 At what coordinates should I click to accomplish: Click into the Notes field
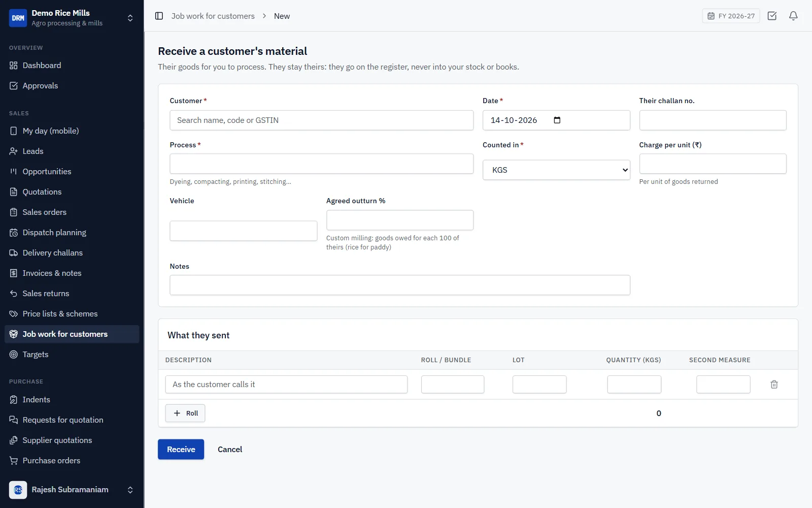click(399, 285)
